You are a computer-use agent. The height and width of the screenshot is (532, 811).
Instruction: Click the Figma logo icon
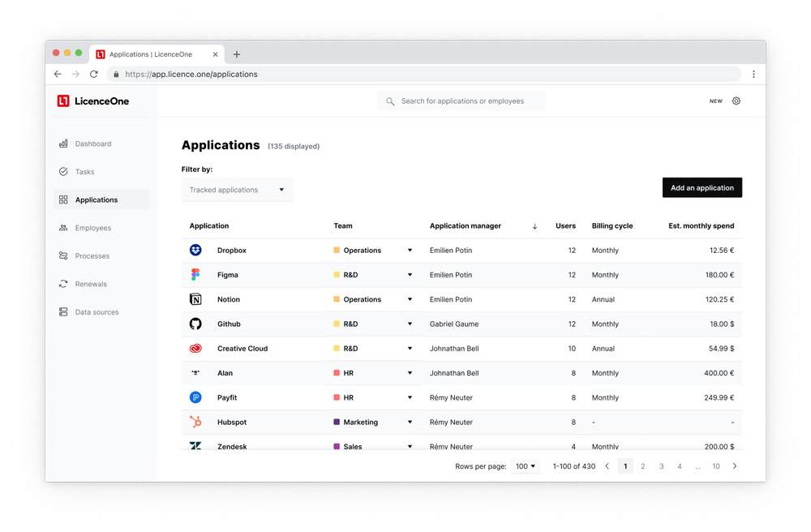(x=195, y=275)
